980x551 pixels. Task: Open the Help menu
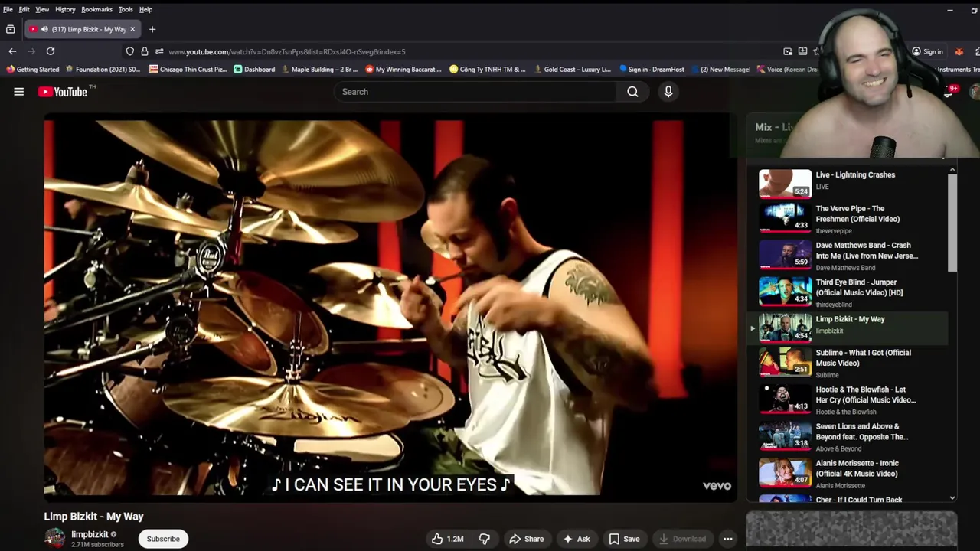tap(145, 9)
